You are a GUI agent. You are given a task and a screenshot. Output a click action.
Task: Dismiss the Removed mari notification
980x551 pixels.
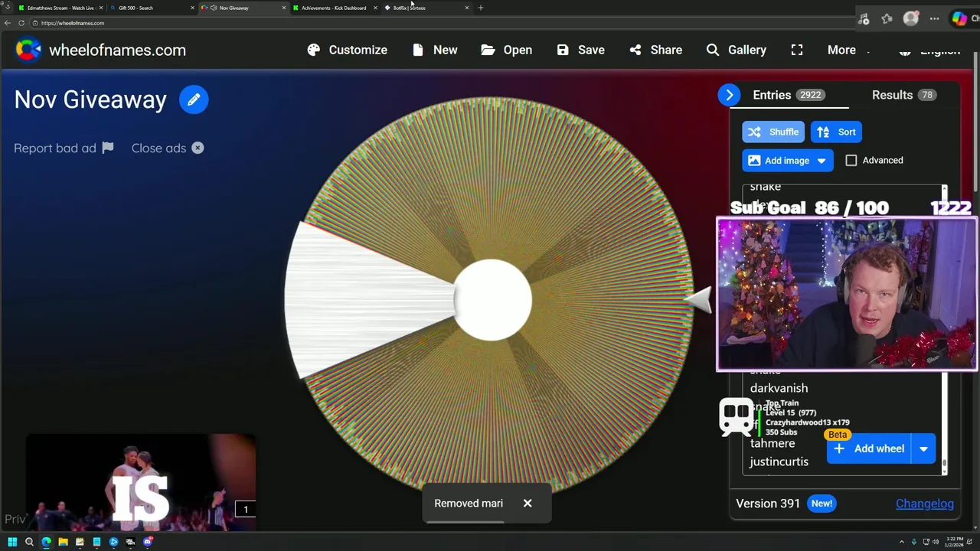(x=528, y=503)
